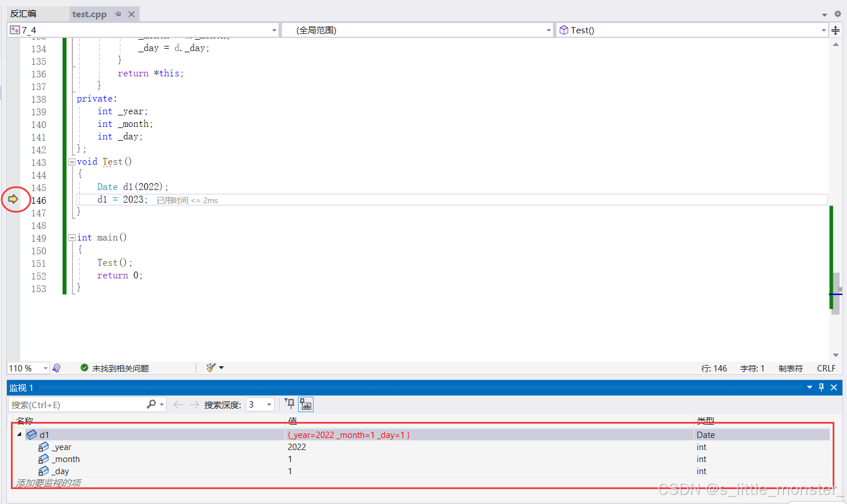Click the pin icon on test.cpp tab
The width and height of the screenshot is (847, 504).
click(x=118, y=14)
